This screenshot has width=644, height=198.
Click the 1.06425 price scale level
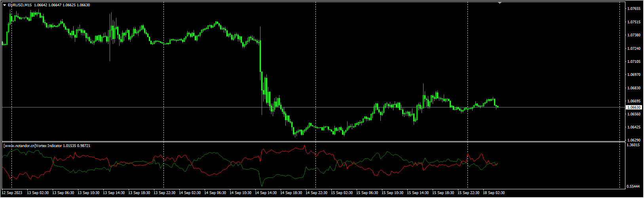(635, 127)
